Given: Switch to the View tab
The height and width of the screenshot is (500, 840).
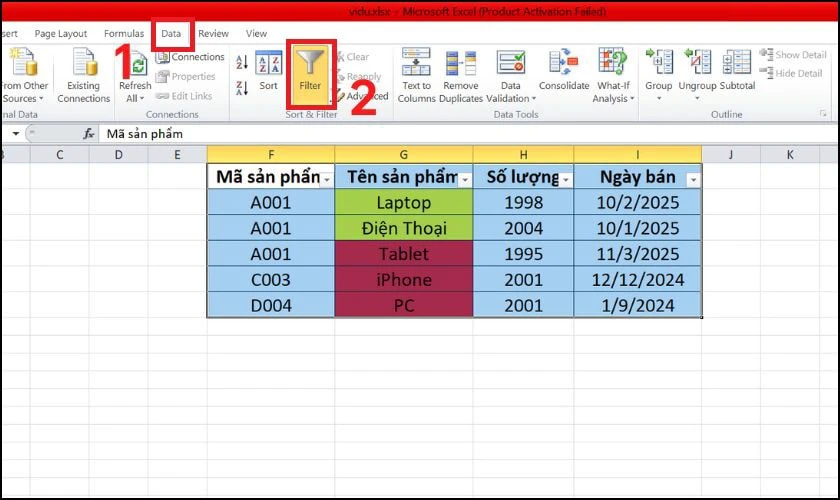Looking at the screenshot, I should [256, 34].
